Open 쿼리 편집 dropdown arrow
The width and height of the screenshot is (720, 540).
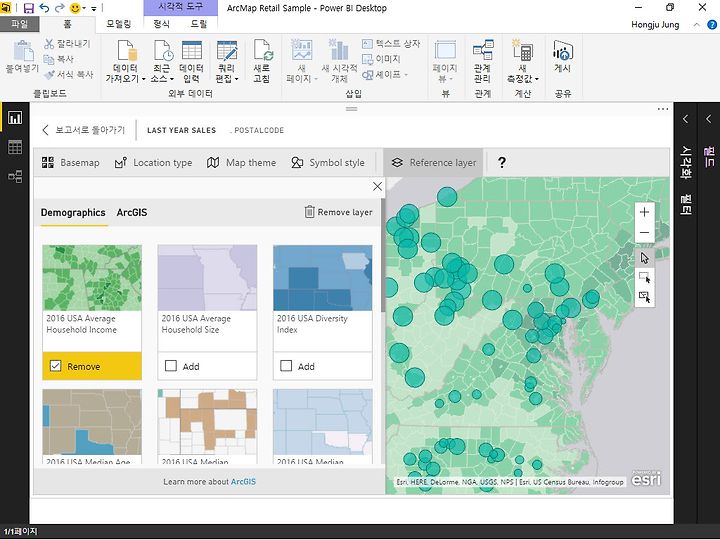click(x=237, y=79)
